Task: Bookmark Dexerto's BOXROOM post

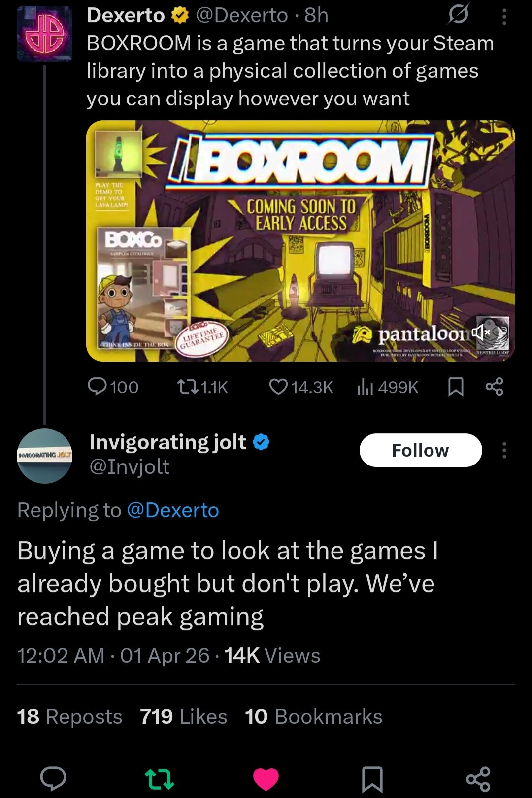Action: 456,387
